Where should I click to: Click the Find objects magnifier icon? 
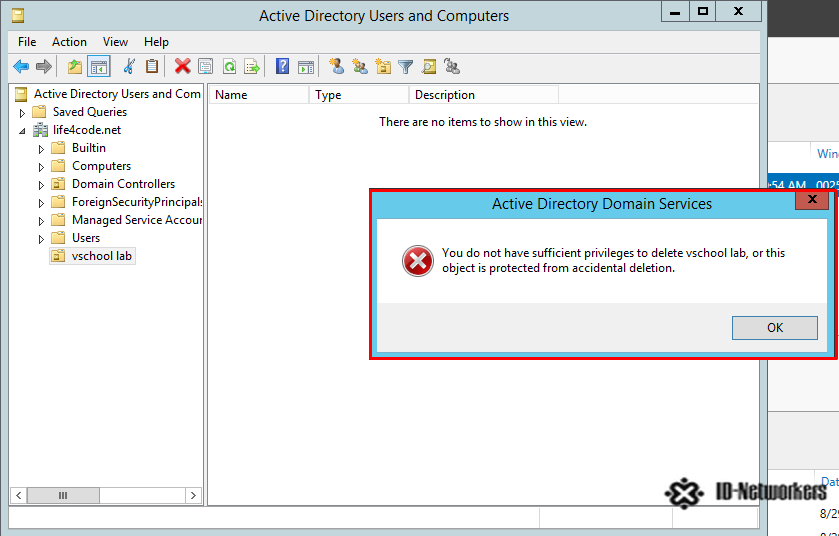tap(429, 66)
